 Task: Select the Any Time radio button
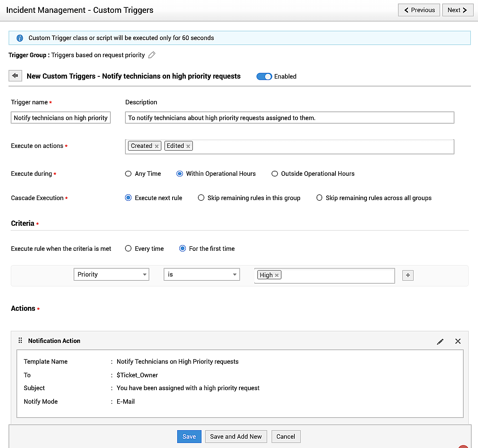click(129, 174)
